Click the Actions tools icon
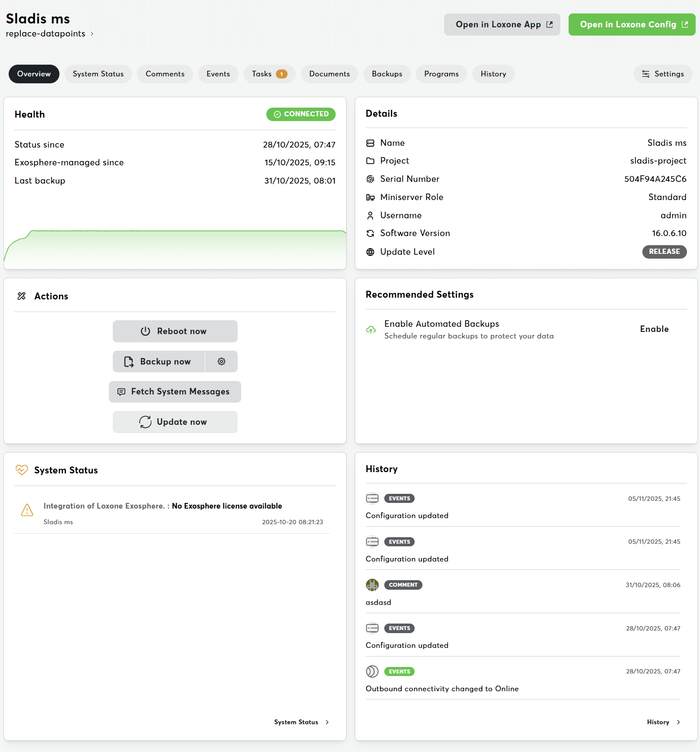The image size is (700, 752). click(22, 296)
